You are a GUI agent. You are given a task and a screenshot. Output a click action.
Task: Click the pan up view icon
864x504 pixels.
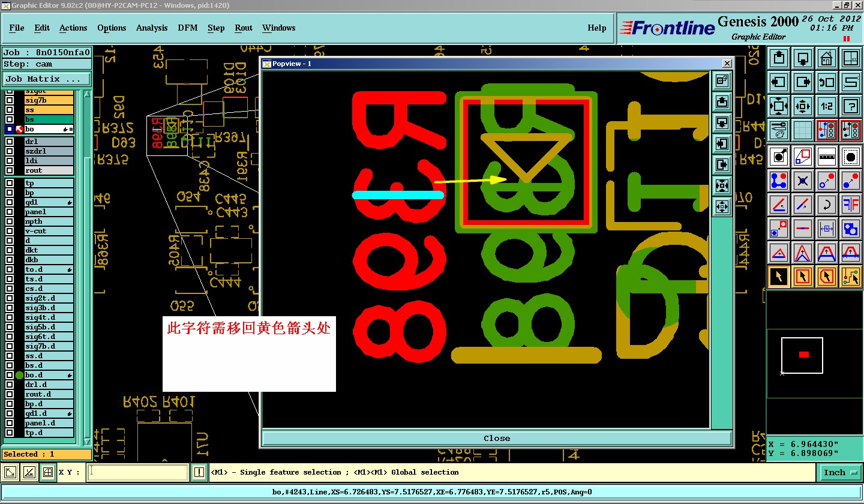click(779, 59)
